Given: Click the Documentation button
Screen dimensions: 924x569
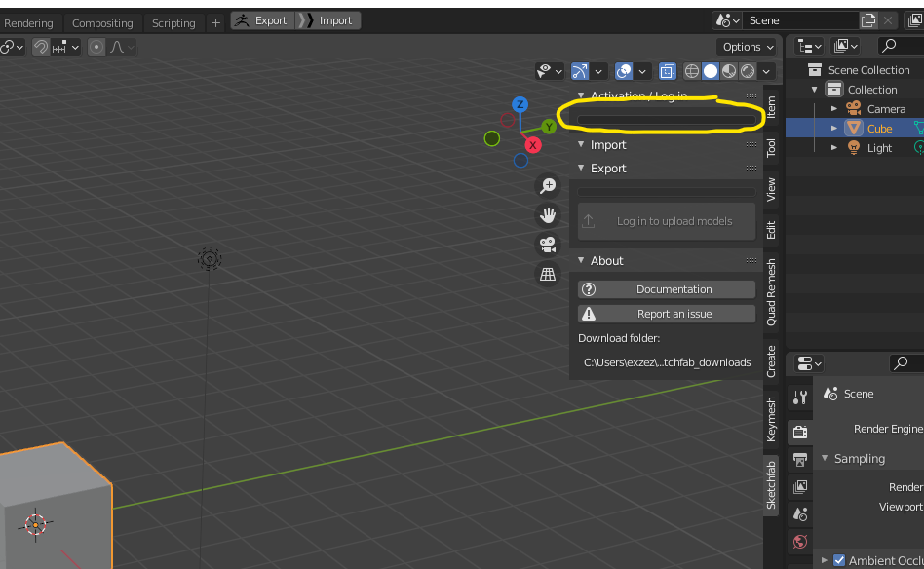Looking at the screenshot, I should pos(666,288).
